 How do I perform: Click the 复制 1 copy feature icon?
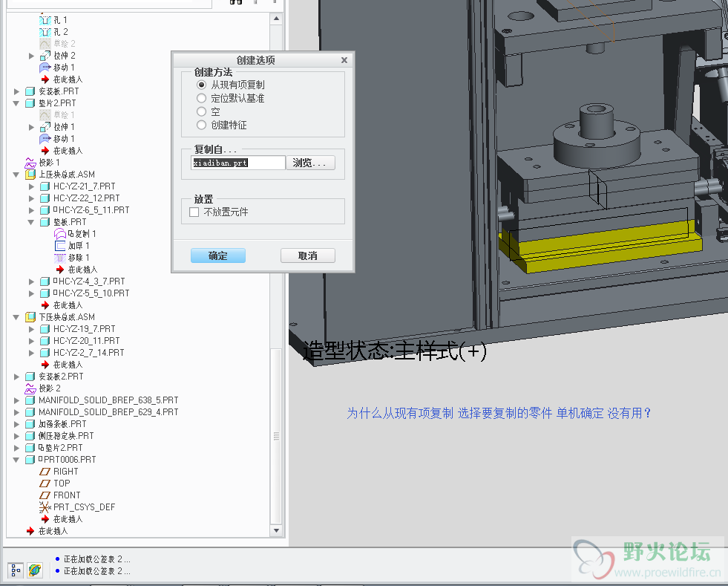(x=60, y=234)
